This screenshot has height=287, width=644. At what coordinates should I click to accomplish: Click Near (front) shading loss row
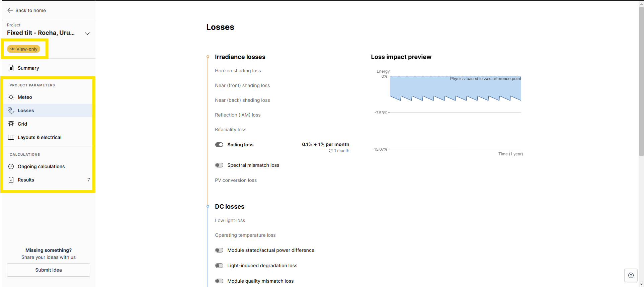coord(242,85)
